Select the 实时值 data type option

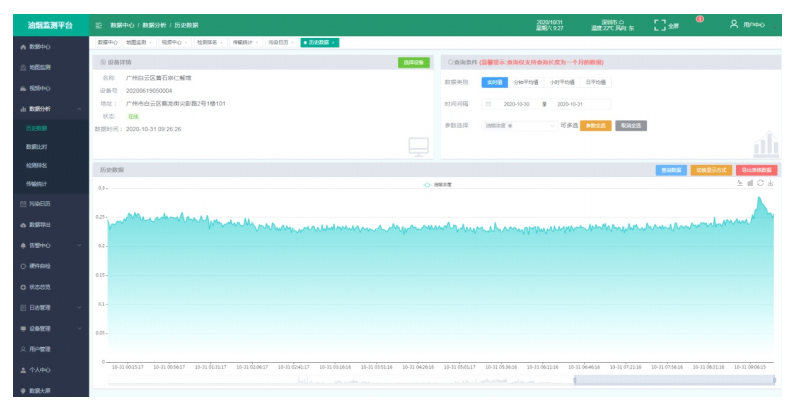[x=494, y=82]
